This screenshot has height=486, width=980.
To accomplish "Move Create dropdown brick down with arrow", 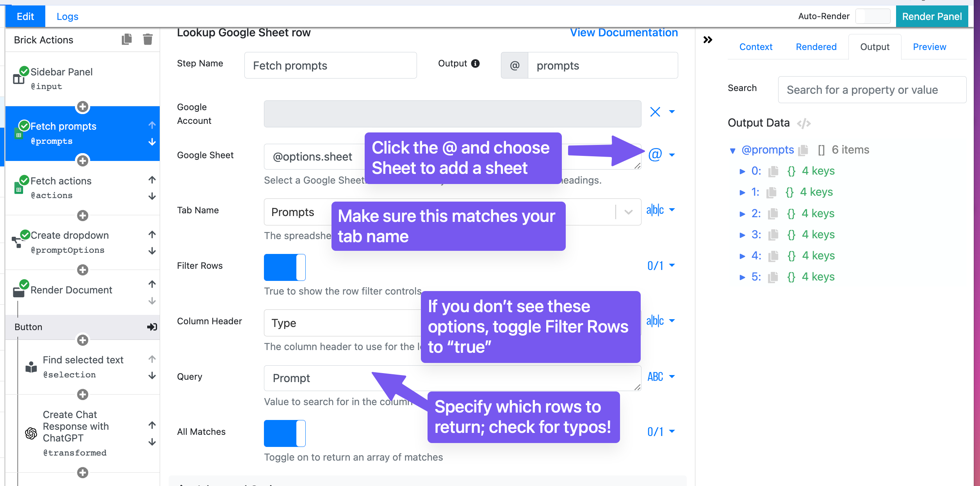I will coord(152,251).
